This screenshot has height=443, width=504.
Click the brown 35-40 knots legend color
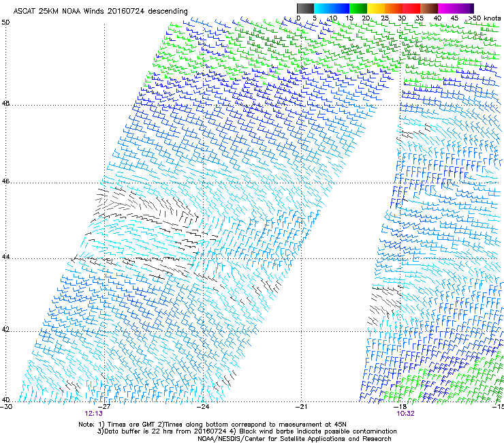429,8
